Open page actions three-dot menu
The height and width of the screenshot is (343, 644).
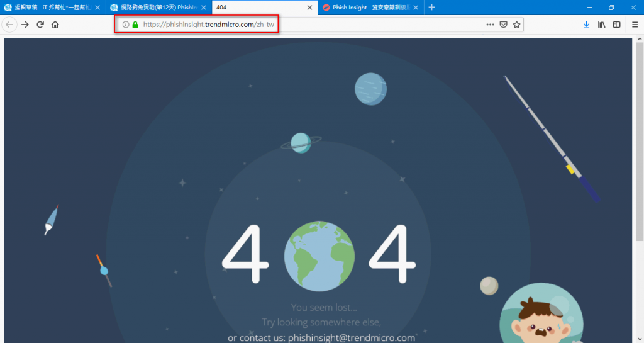(x=490, y=25)
